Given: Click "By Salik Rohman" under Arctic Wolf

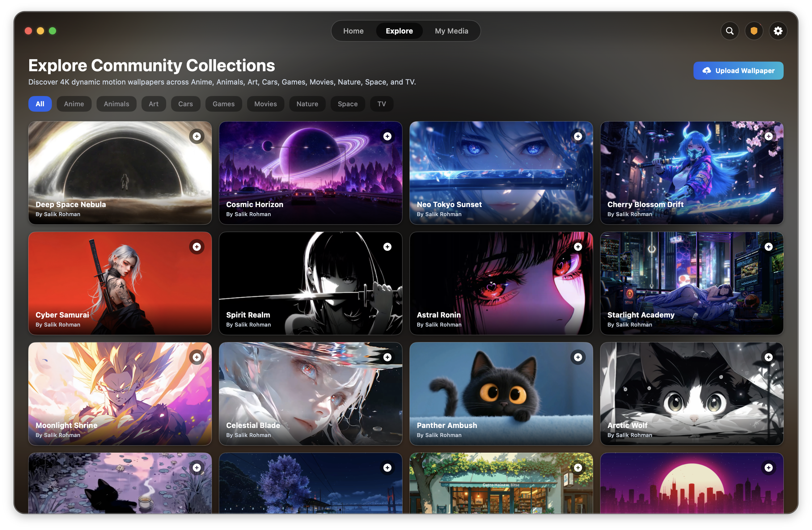Looking at the screenshot, I should (x=630, y=435).
